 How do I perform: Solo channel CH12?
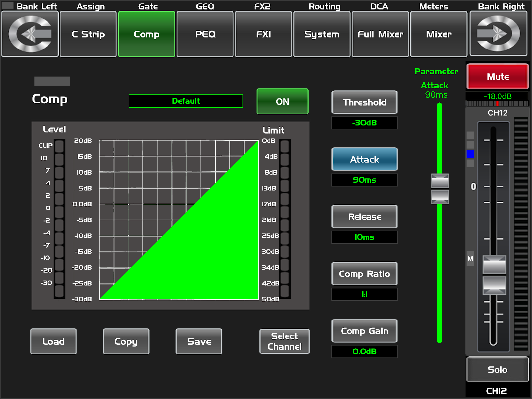point(498,369)
